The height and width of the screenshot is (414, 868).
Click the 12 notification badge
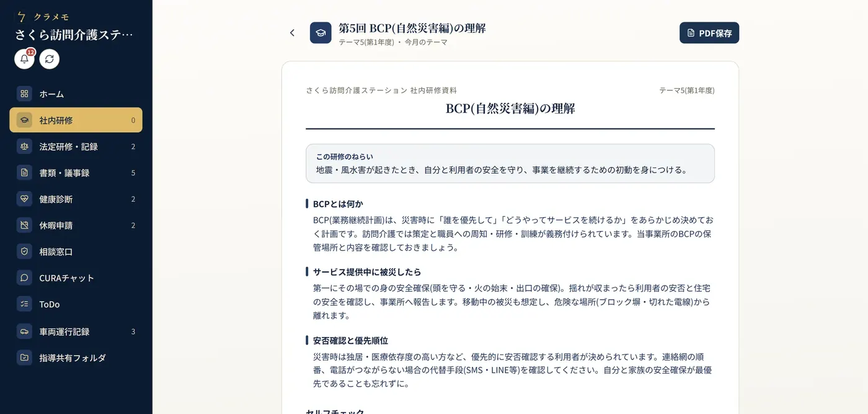tap(30, 52)
